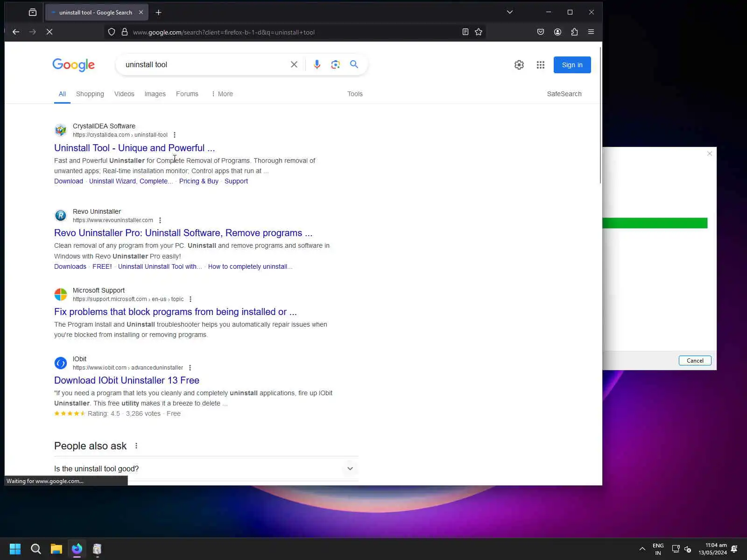The image size is (747, 560).
Task: Open Google quick settings gear
Action: pos(519,65)
